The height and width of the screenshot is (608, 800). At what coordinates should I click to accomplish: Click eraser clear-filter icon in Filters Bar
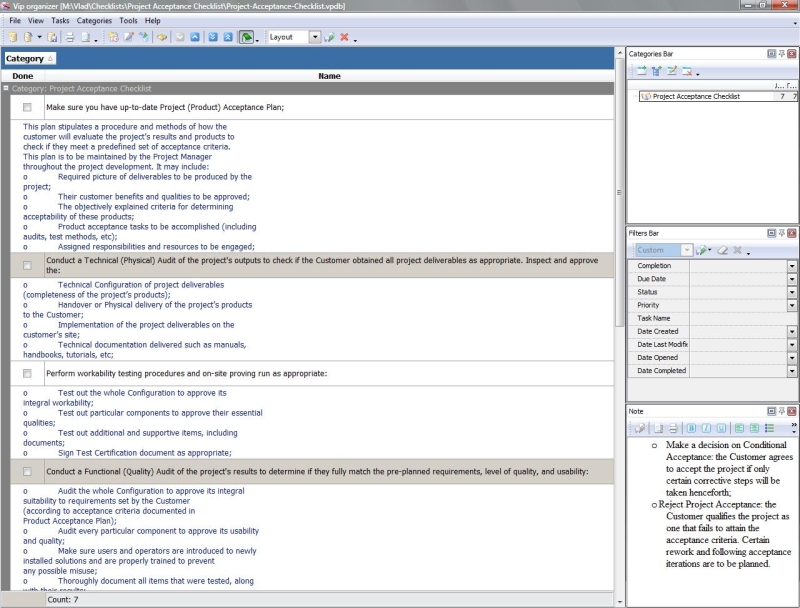(x=721, y=250)
